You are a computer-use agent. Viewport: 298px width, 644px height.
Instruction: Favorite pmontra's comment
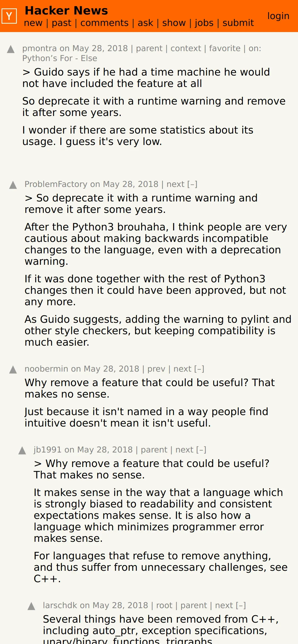click(225, 48)
